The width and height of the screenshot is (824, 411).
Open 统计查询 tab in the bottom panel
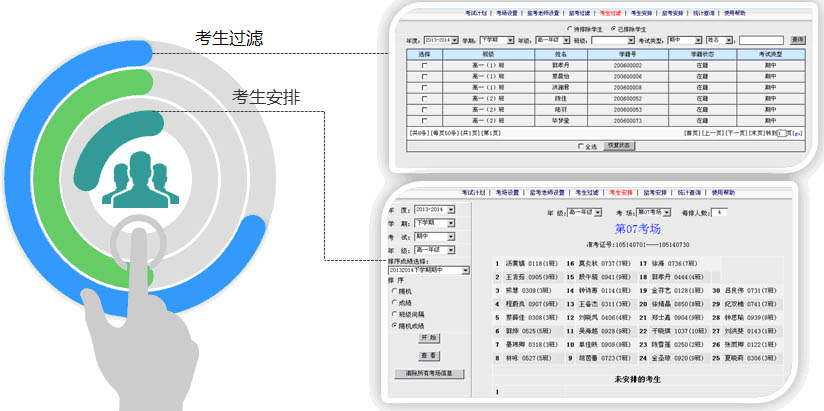(x=690, y=191)
